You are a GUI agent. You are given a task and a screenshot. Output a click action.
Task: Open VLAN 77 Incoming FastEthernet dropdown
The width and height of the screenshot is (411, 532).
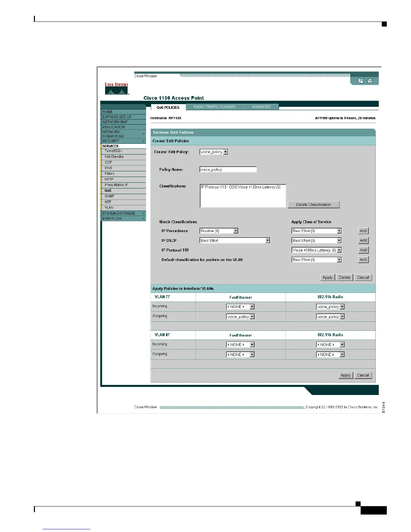pos(240,307)
